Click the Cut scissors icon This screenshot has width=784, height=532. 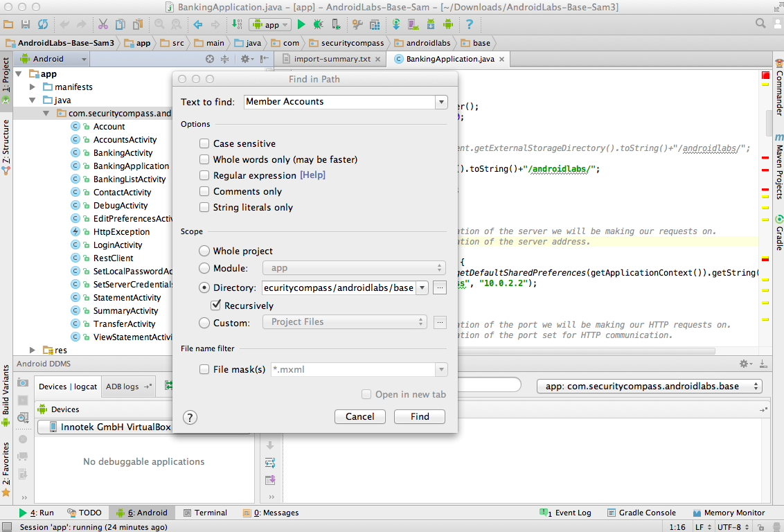103,24
